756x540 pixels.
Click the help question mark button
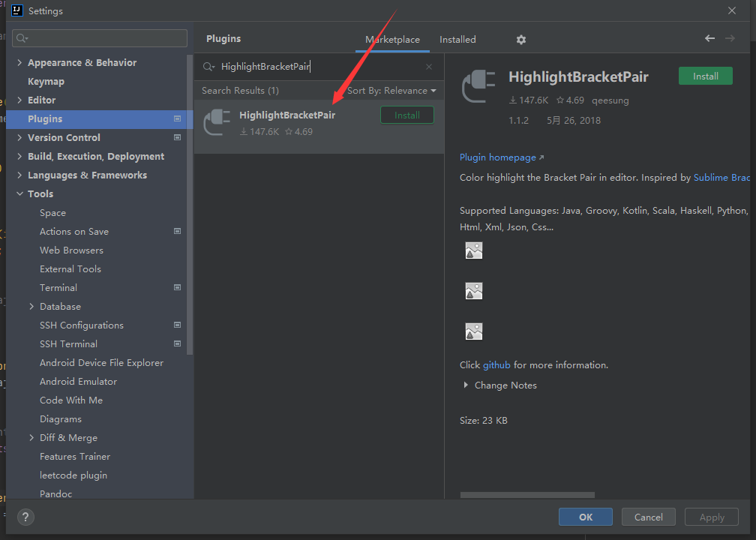click(x=25, y=517)
